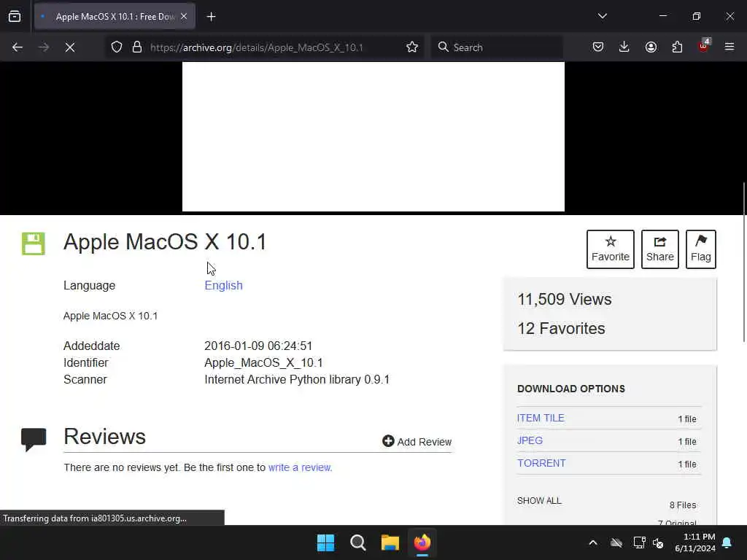The image size is (747, 560).
Task: Select the Identifier value Apple_MacOS_X_10.1
Action: point(263,363)
